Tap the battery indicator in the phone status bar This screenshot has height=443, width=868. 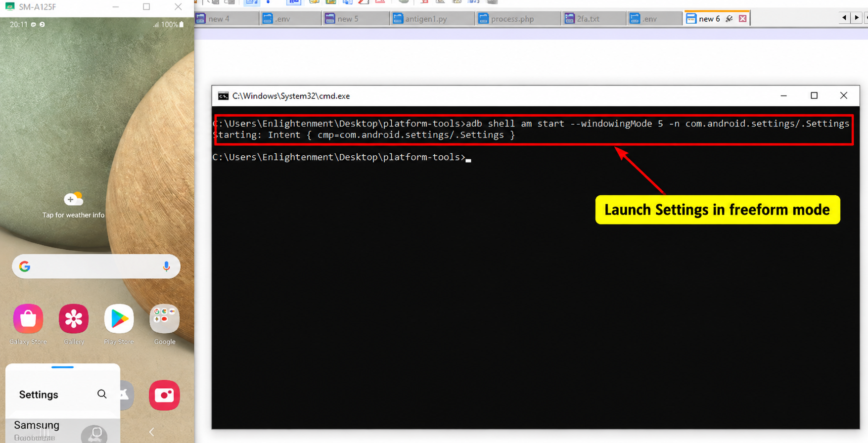[182, 24]
